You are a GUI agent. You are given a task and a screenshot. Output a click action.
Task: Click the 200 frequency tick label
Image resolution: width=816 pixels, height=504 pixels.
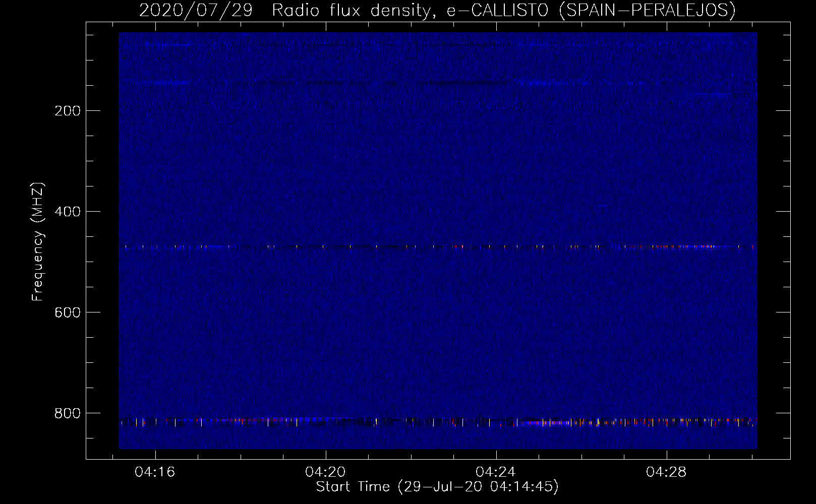68,111
